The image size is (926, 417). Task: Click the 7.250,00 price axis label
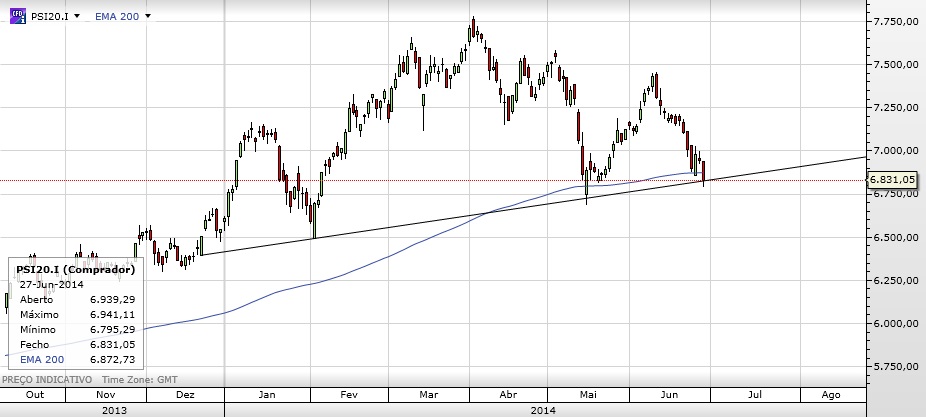point(896,107)
